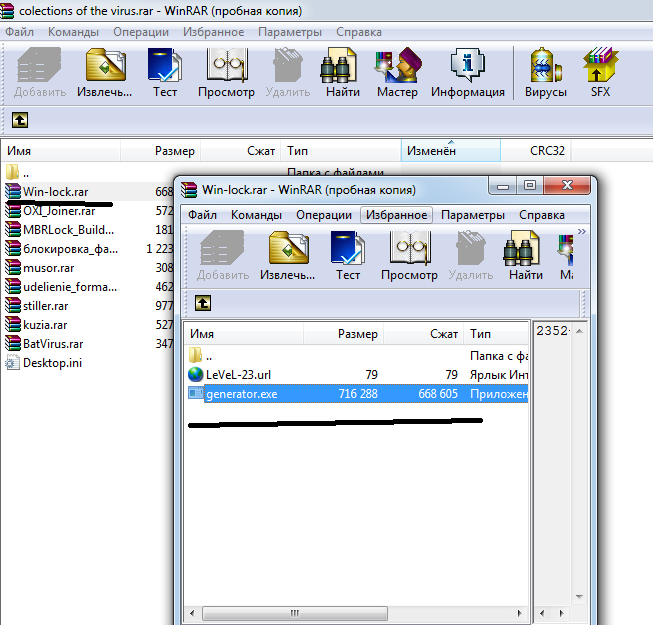
Task: Click Extract (Извлечь) in Win-lock.rar window
Action: (288, 256)
